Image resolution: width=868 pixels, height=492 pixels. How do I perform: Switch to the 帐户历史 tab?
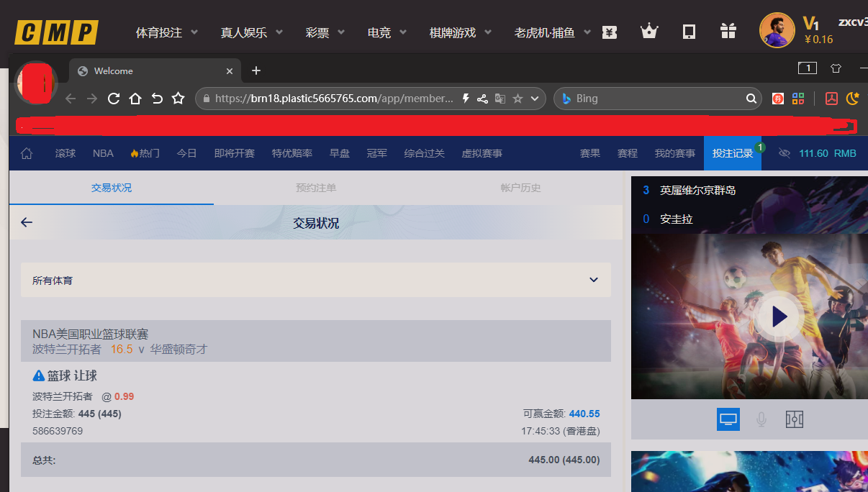click(x=520, y=188)
